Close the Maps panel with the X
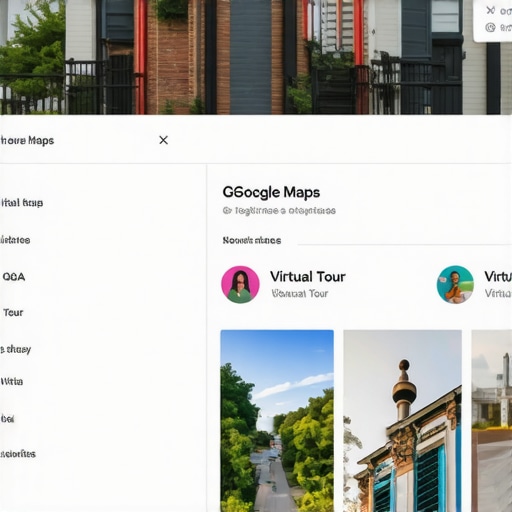The height and width of the screenshot is (512, 512). coord(163,140)
